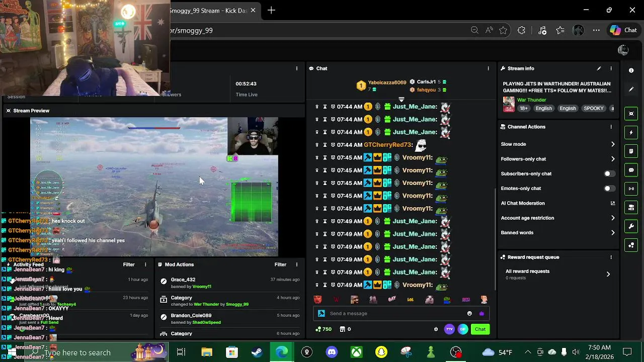This screenshot has height=362, width=644.
Task: Insert the LOL emote
Action: [x=410, y=299]
